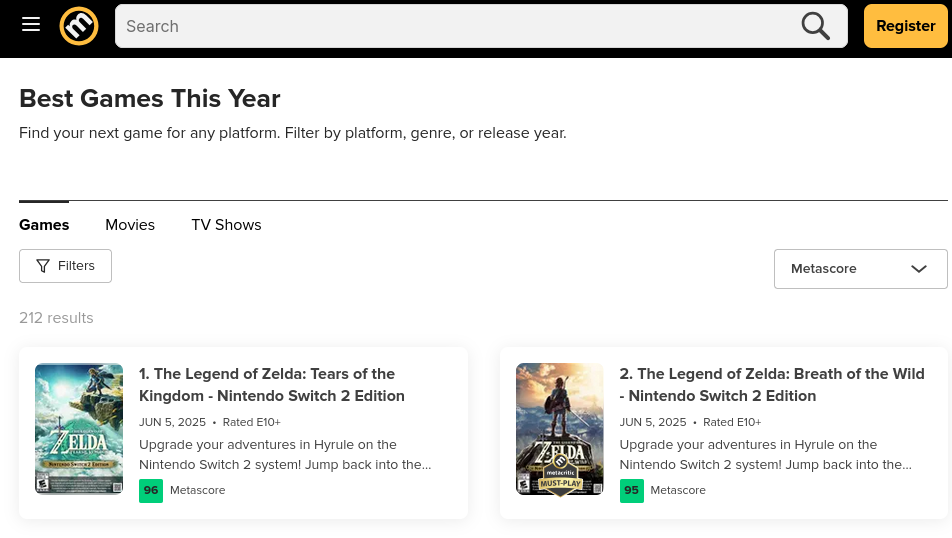The width and height of the screenshot is (952, 538).
Task: Switch to the TV Shows tab
Action: click(x=226, y=225)
